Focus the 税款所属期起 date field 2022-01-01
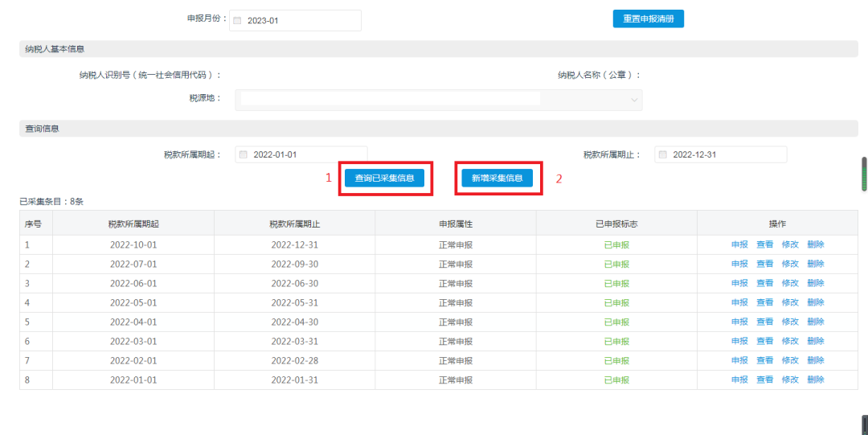 [301, 154]
